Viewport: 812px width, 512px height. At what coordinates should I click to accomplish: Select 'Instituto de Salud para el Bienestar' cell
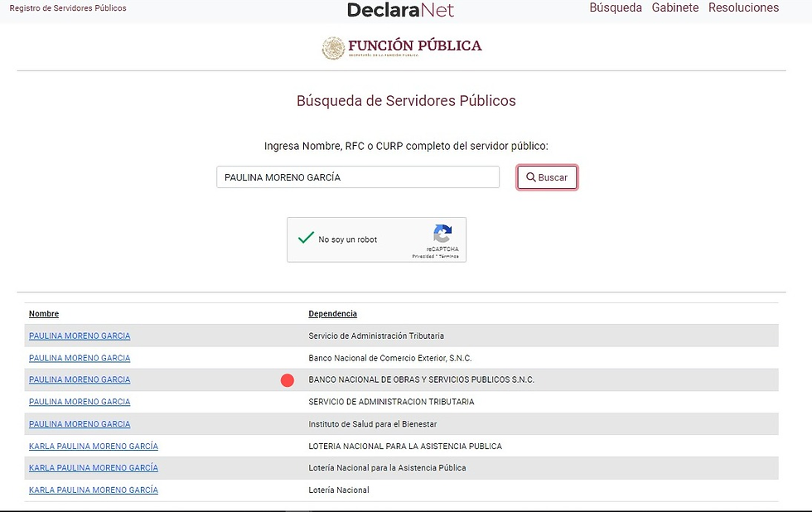[373, 424]
